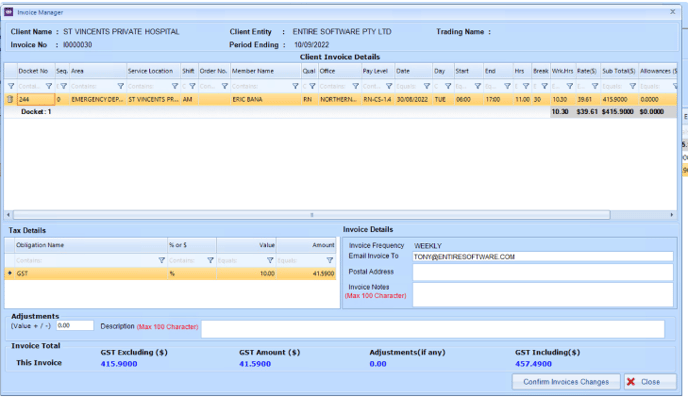Open the Obligation Name filter icon
The height and width of the screenshot is (397, 688).
pos(161,261)
